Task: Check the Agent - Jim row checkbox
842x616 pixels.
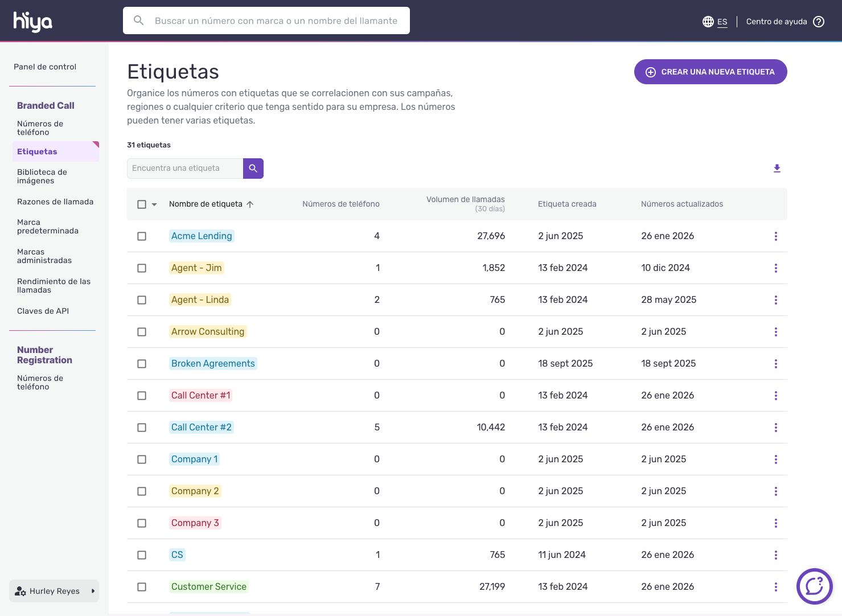Action: (142, 268)
